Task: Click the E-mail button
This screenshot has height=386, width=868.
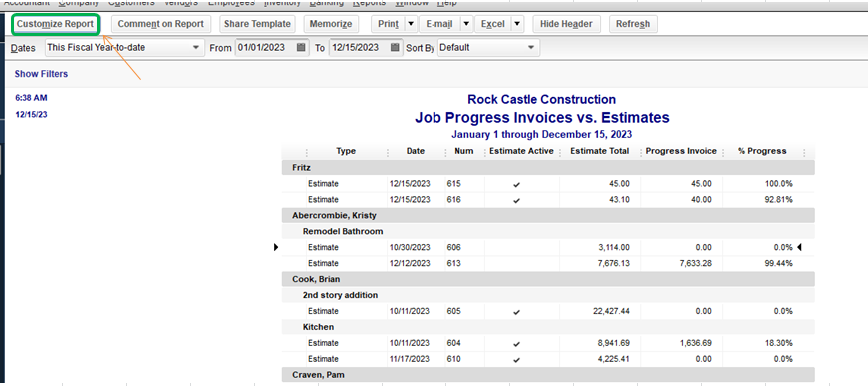Action: 439,24
